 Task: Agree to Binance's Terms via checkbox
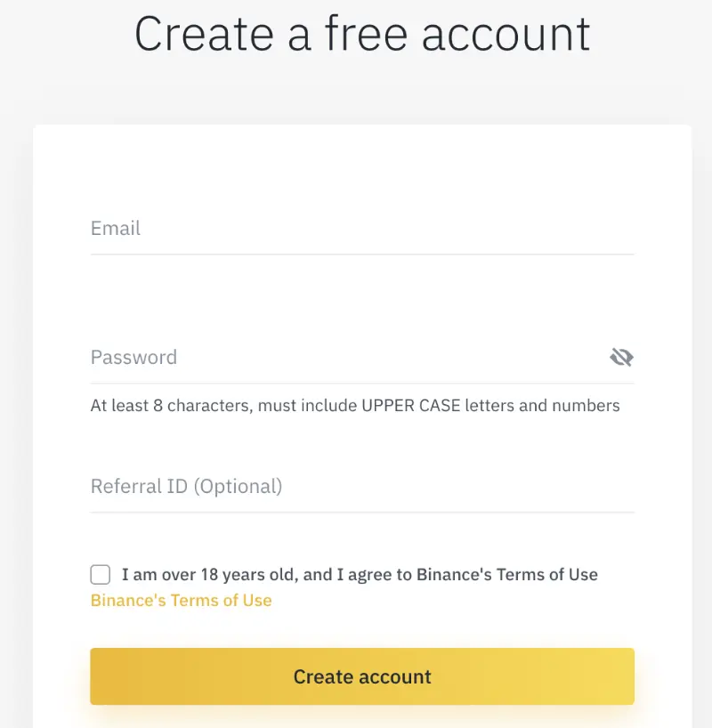point(101,575)
